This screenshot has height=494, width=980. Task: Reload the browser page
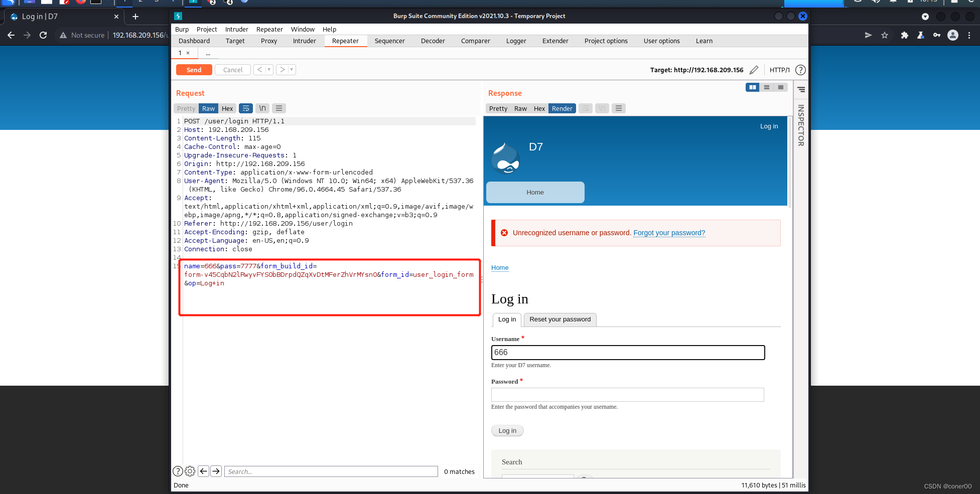pos(43,35)
